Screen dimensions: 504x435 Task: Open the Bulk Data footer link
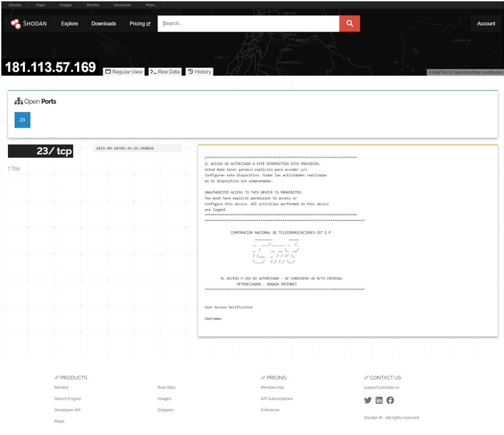[167, 387]
